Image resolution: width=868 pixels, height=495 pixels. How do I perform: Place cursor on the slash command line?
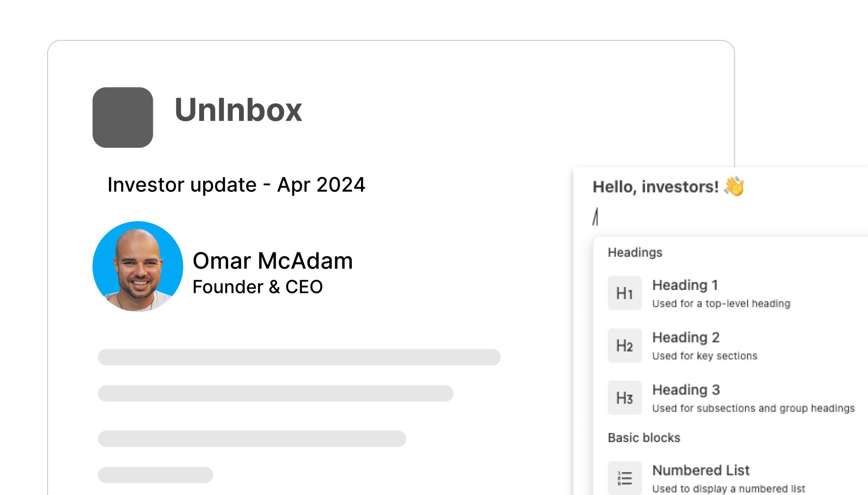595,217
